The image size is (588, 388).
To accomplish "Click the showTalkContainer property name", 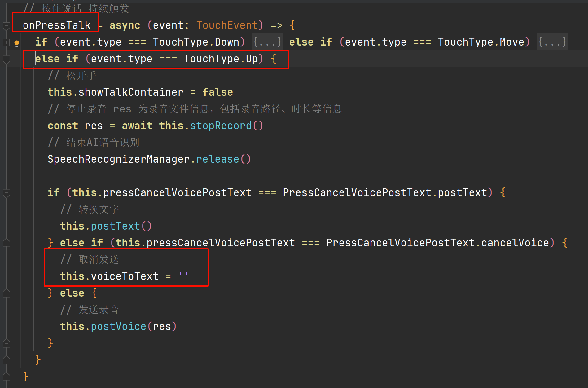I will pyautogui.click(x=131, y=92).
